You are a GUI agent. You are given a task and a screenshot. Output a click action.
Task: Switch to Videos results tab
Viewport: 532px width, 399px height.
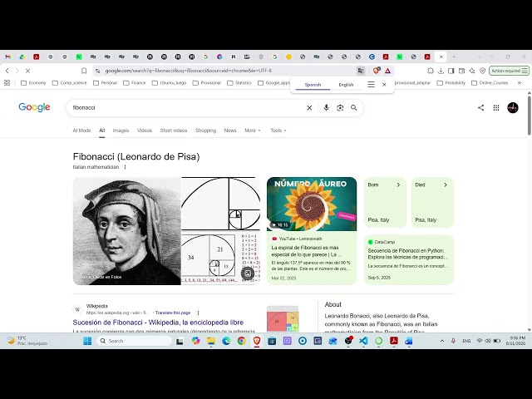point(145,131)
